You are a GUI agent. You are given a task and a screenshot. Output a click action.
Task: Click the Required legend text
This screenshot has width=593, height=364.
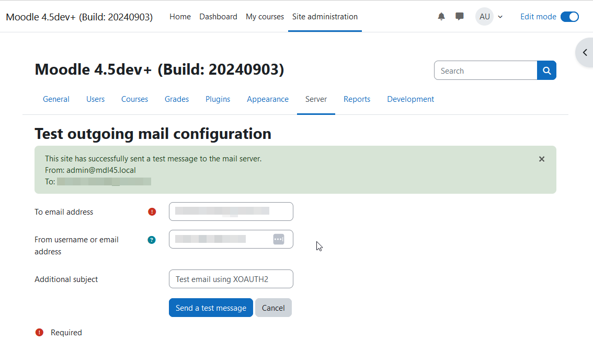tap(66, 332)
